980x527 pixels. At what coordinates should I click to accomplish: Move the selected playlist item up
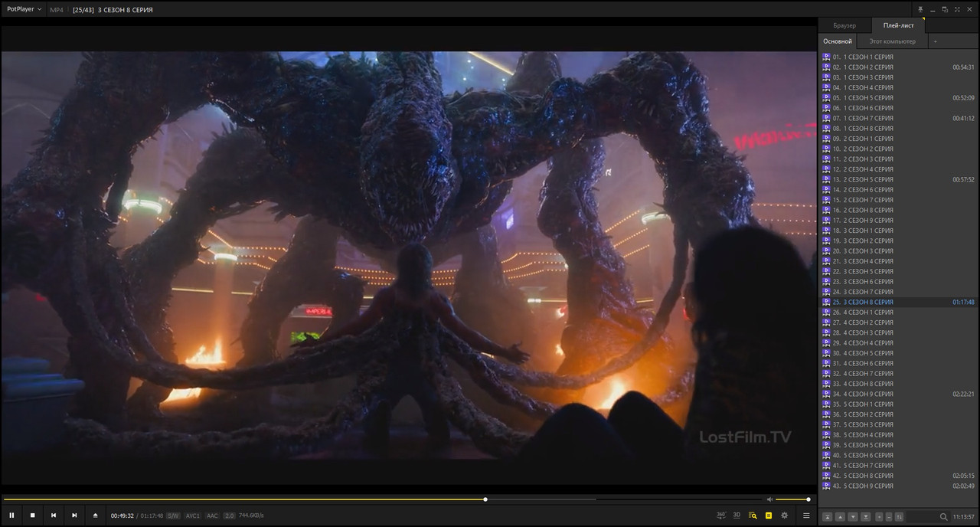point(840,517)
